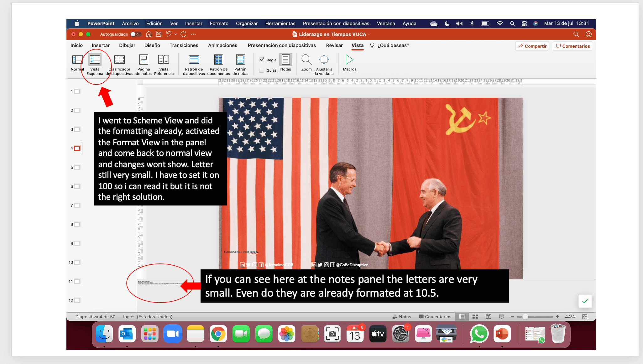The width and height of the screenshot is (643, 364).
Task: Redo the last action
Action: (183, 34)
